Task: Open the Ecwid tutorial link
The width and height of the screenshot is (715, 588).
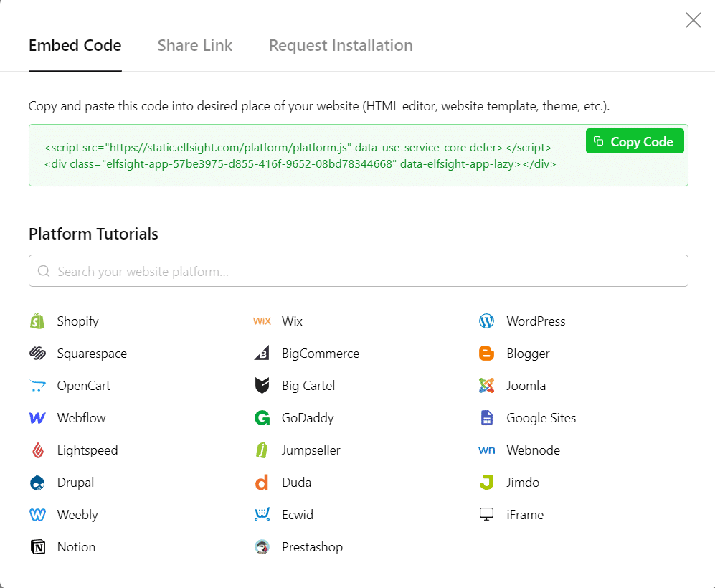Action: 298,515
